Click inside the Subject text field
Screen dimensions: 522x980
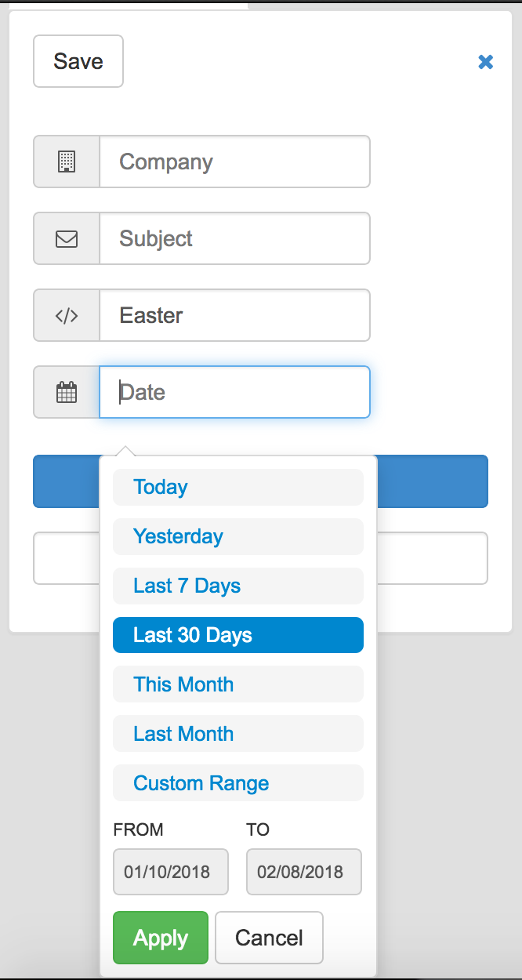pyautogui.click(x=234, y=238)
